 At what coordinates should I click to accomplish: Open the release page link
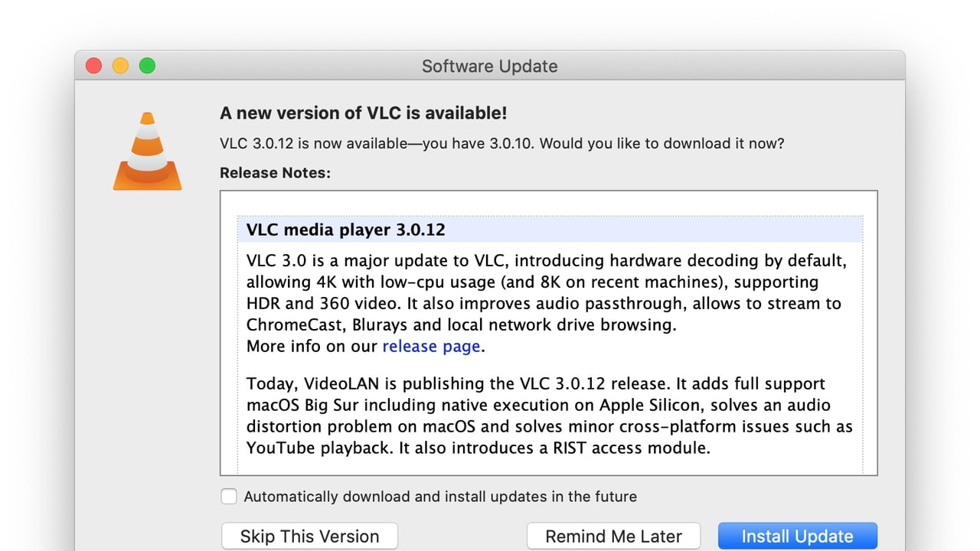pyautogui.click(x=431, y=346)
